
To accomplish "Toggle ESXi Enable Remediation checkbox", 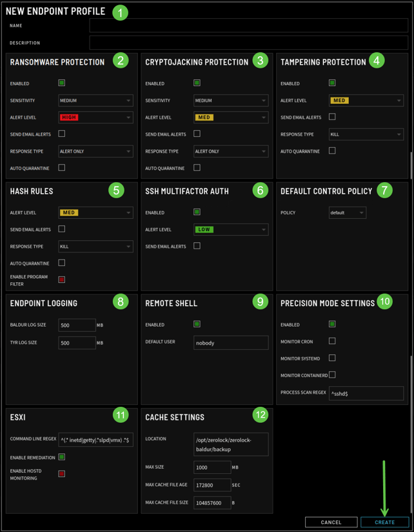I will pyautogui.click(x=62, y=457).
